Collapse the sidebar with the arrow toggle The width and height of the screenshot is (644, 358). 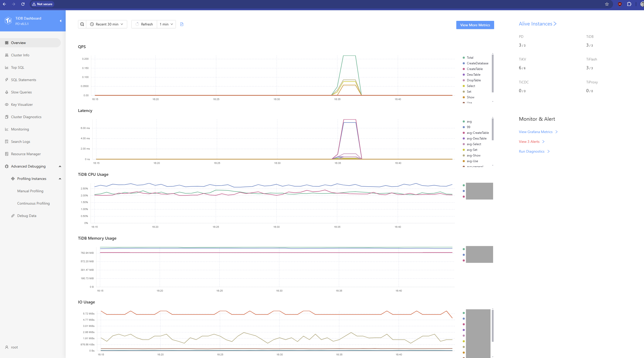(61, 21)
